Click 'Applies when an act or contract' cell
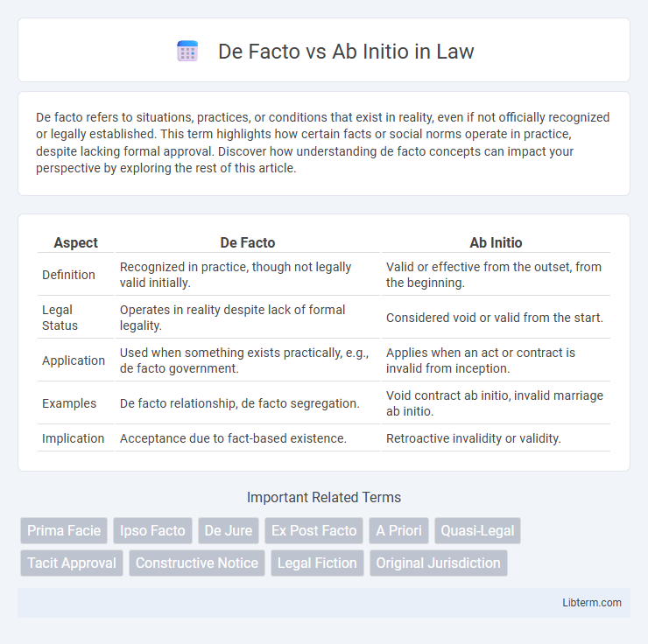648x644 pixels. (x=496, y=360)
